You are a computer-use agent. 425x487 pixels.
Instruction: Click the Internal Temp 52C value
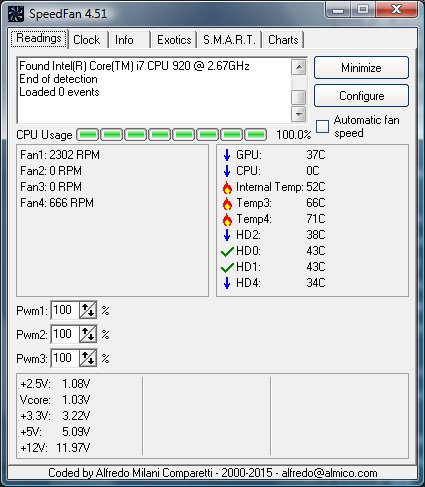pyautogui.click(x=316, y=187)
